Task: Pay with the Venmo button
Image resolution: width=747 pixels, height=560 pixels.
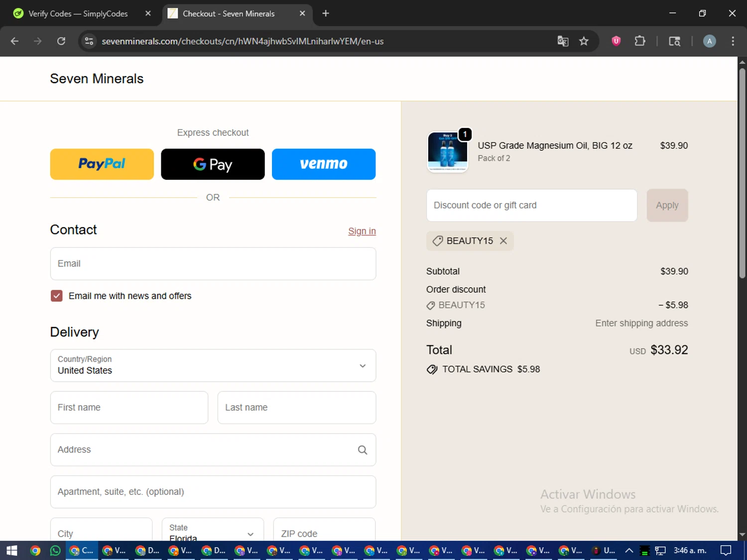Action: pyautogui.click(x=324, y=164)
